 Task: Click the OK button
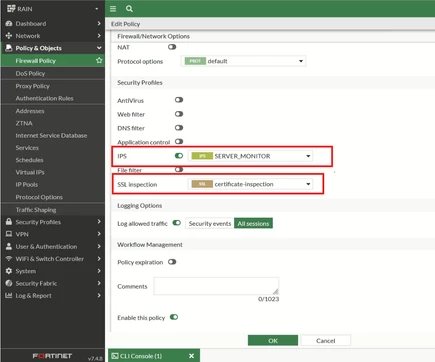tap(273, 340)
